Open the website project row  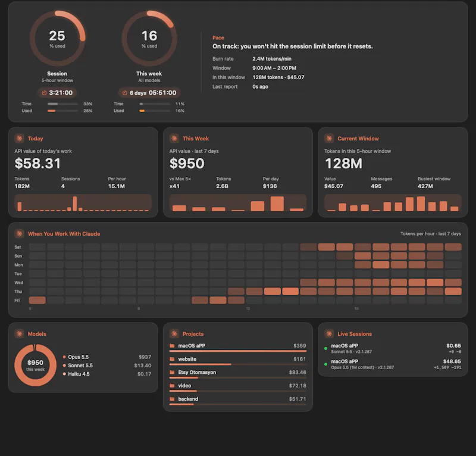tap(237, 361)
